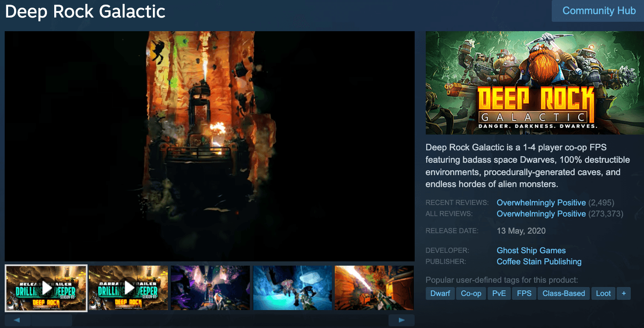This screenshot has height=328, width=644.
Task: Open the icy cave screenshot thumbnail
Action: 292,287
